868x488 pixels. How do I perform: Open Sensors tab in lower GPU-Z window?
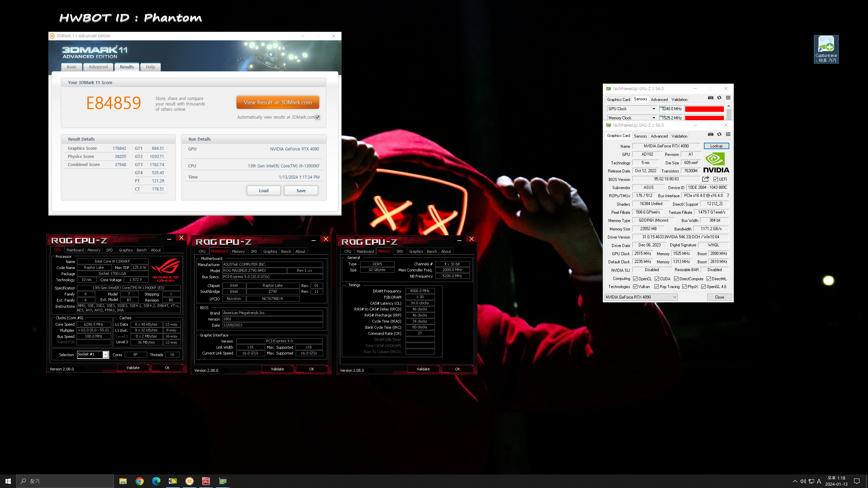(640, 136)
